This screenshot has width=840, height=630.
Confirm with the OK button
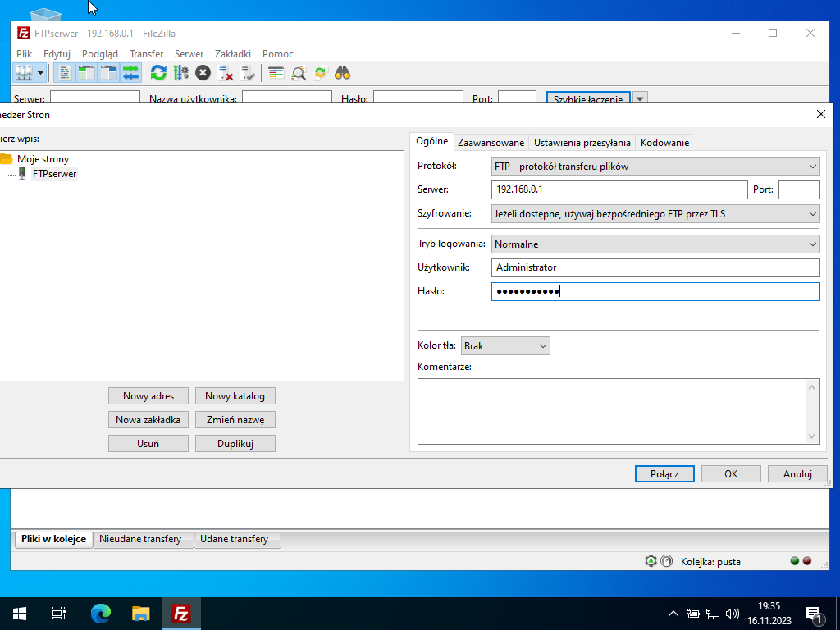[731, 473]
